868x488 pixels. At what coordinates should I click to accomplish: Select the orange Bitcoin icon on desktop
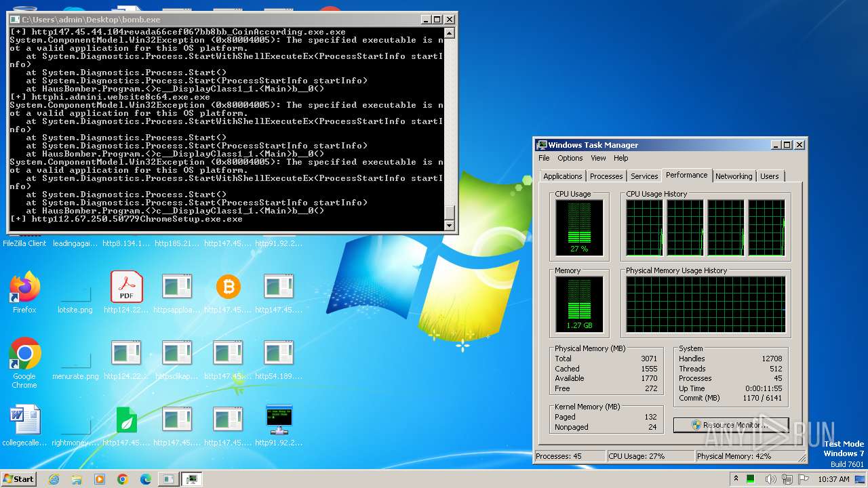click(x=228, y=287)
